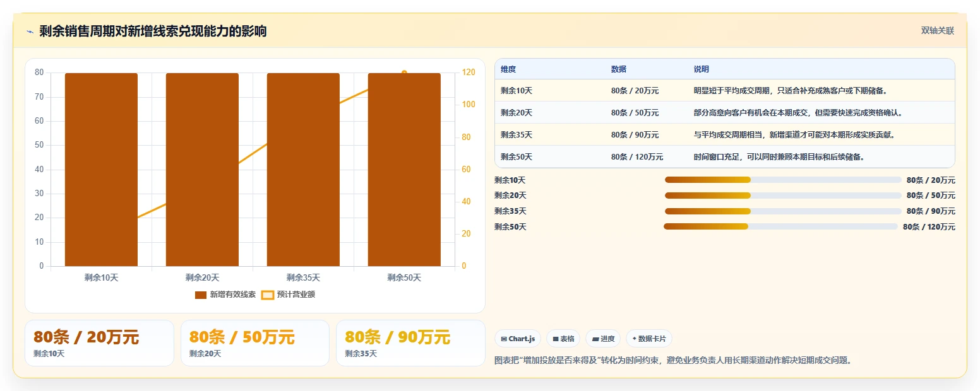
Task: Click the description starting 与平均成交周期相当
Action: tap(794, 135)
